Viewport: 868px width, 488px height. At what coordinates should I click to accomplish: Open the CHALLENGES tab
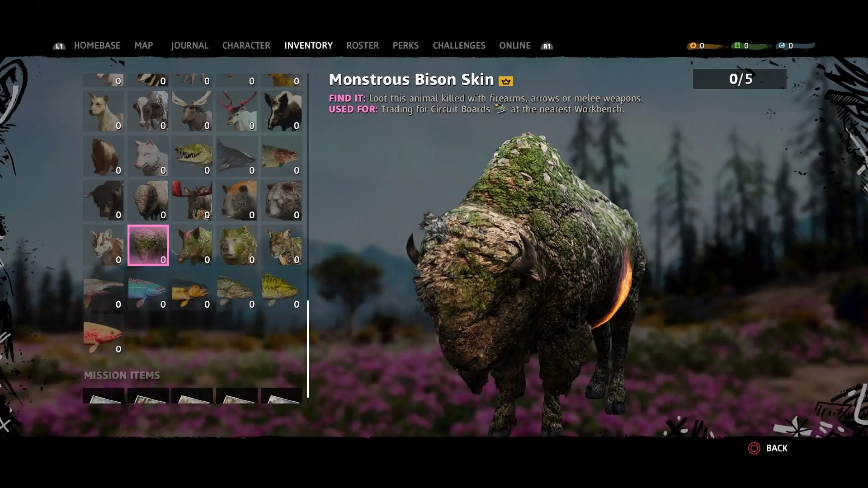[x=459, y=46]
